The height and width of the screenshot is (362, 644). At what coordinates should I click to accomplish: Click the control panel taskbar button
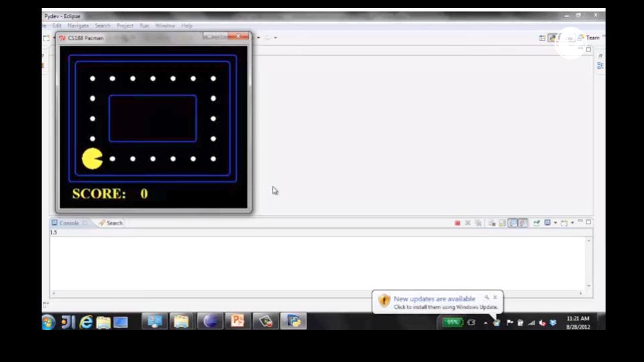154,321
